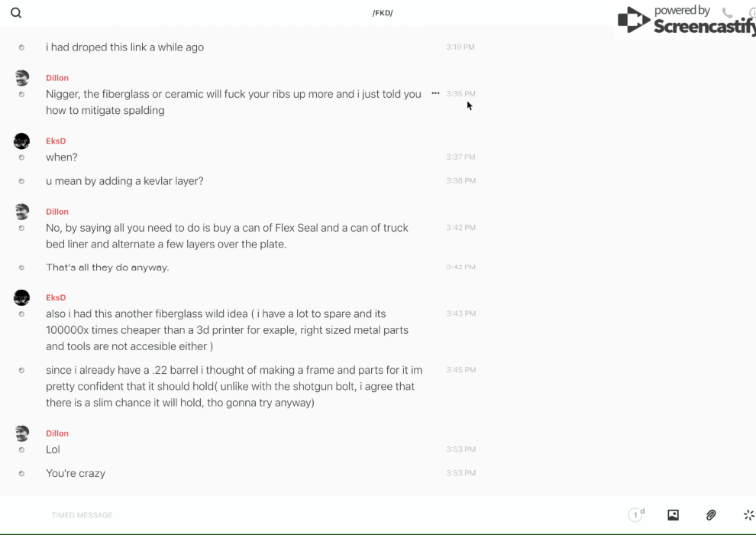756x535 pixels.
Task: Select the 3:19 PM timestamp on first message
Action: 460,47
